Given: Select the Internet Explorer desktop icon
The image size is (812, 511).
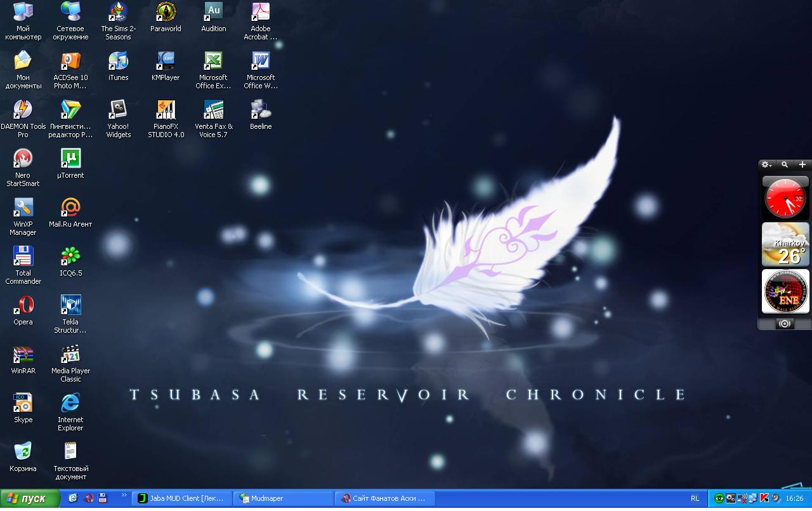Looking at the screenshot, I should point(70,412).
